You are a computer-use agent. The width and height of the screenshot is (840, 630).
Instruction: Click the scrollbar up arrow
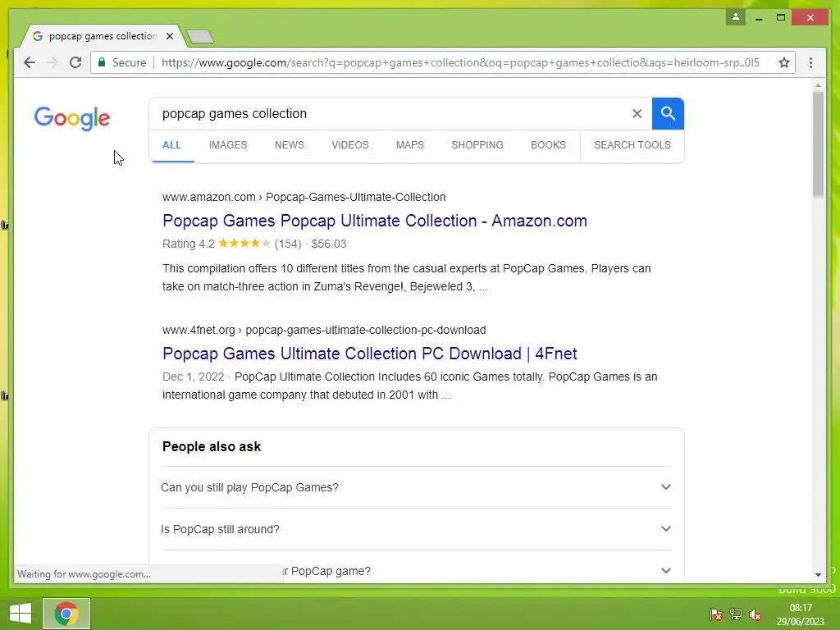(x=818, y=85)
